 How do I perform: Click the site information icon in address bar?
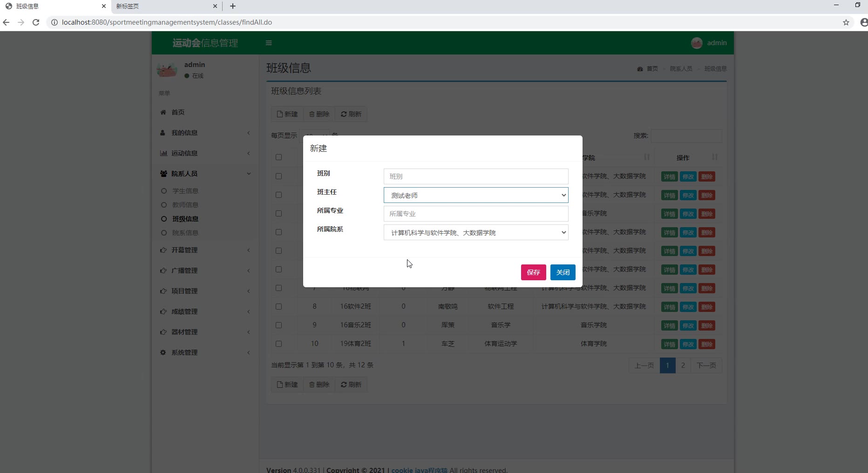point(54,22)
